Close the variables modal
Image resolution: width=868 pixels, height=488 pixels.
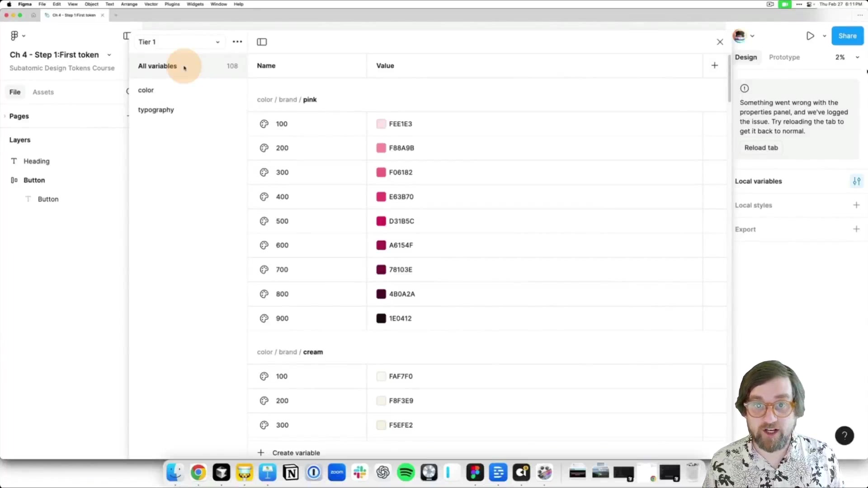pos(720,42)
